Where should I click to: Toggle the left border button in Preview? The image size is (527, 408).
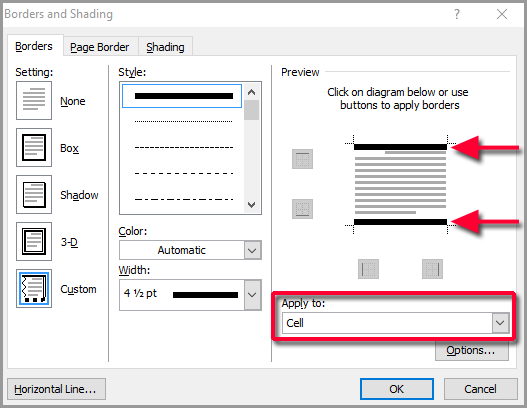pos(368,269)
